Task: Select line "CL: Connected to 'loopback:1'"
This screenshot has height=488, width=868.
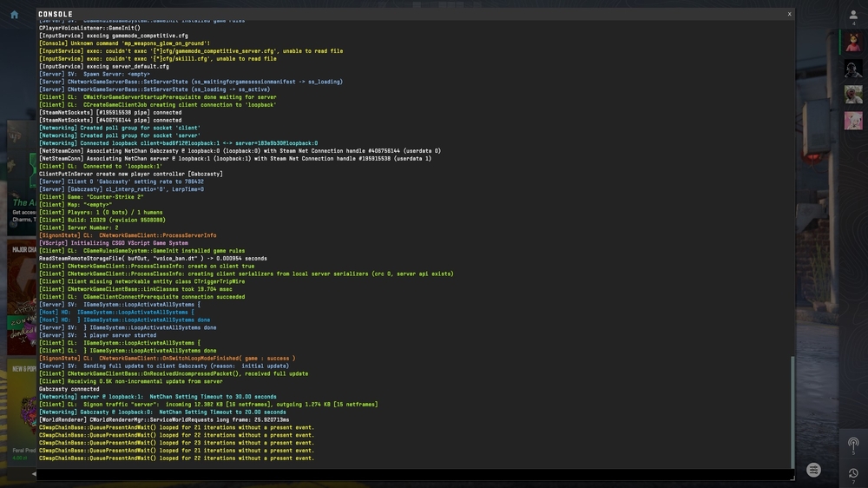Action: (101, 166)
